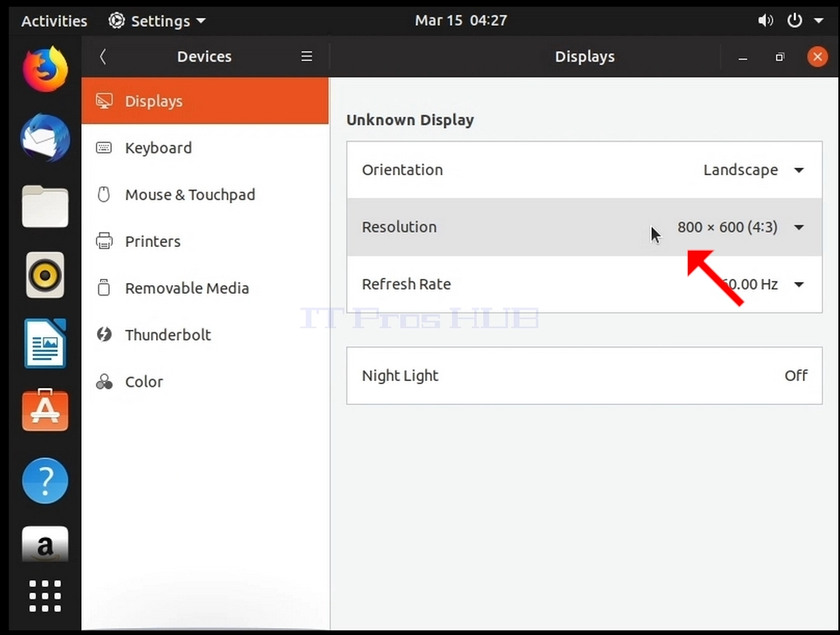Select Mouse & Touchpad in the sidebar
The image size is (840, 635).
click(205, 195)
